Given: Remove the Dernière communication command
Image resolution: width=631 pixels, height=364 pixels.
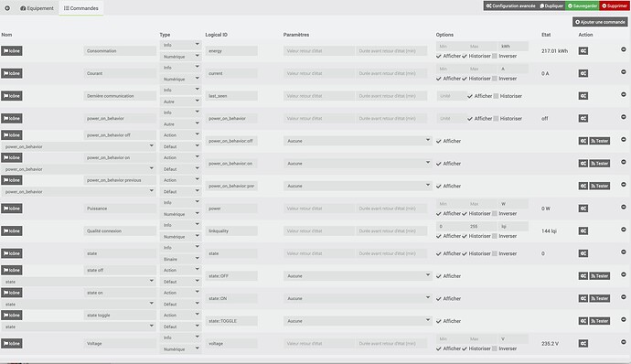Looking at the screenshot, I should click(x=624, y=94).
